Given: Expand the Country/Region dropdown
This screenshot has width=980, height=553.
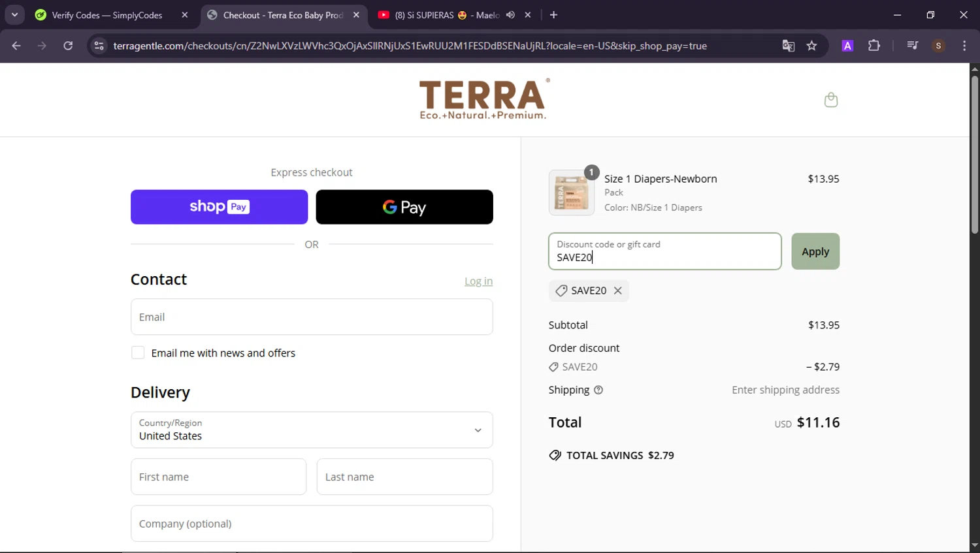Looking at the screenshot, I should 312,430.
